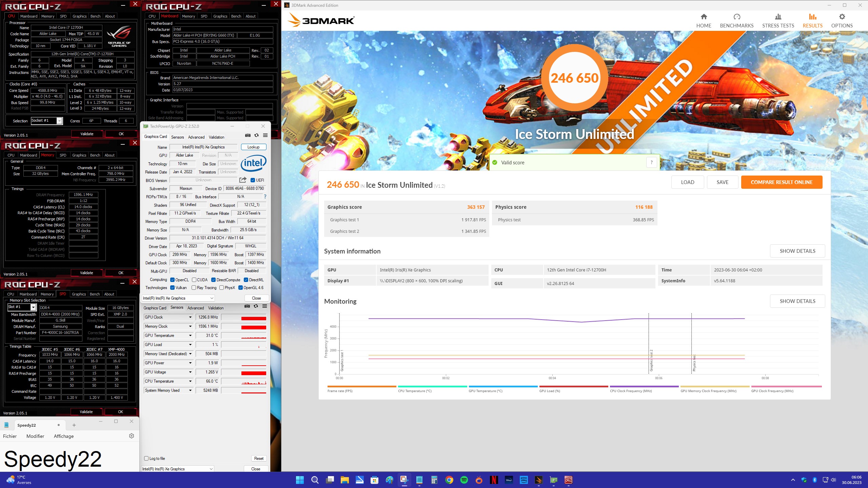Expand the Memory Clock sensor dropdown
The height and width of the screenshot is (488, 868).
click(190, 326)
